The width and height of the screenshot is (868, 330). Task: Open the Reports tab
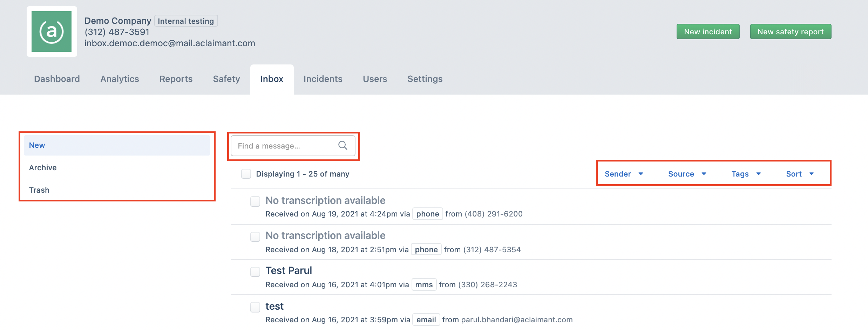tap(176, 79)
